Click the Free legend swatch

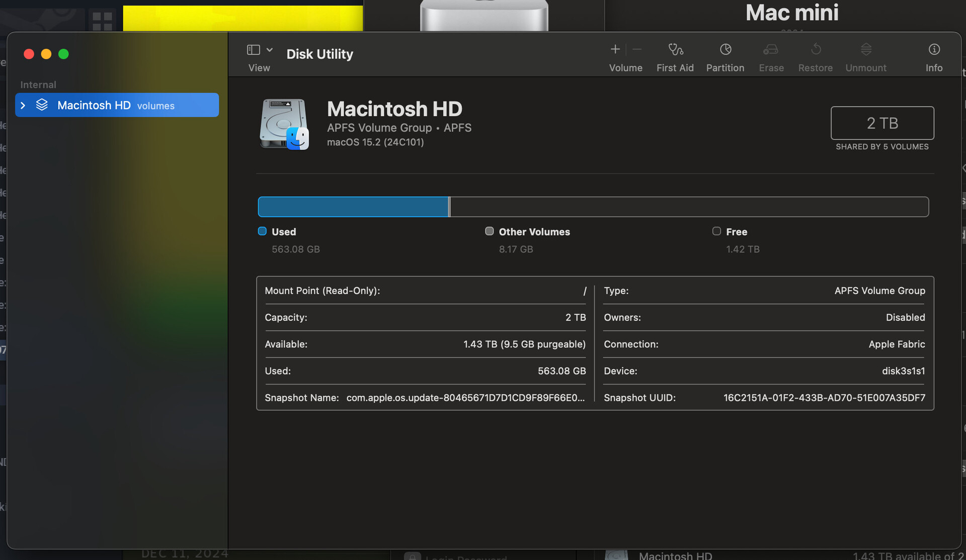point(716,231)
